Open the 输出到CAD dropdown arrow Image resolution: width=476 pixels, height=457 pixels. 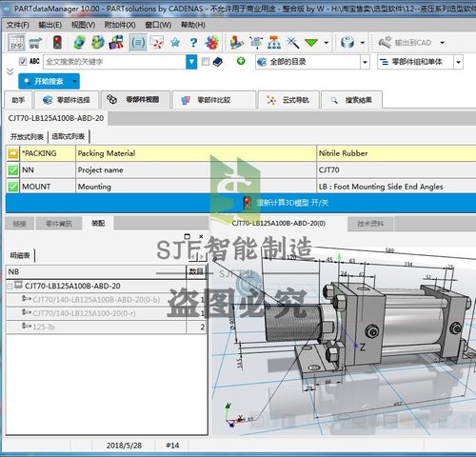[x=443, y=43]
